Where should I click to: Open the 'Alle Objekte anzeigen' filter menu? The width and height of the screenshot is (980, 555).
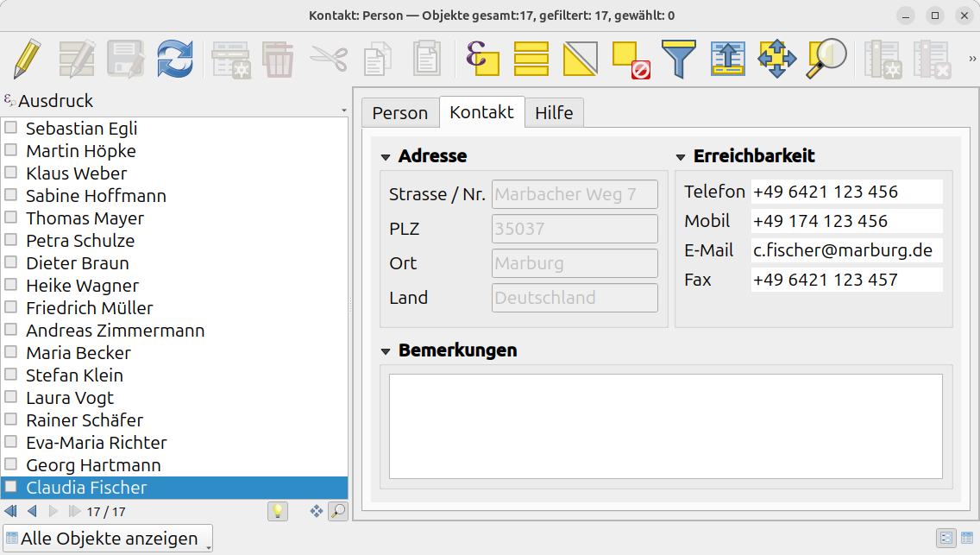point(108,538)
